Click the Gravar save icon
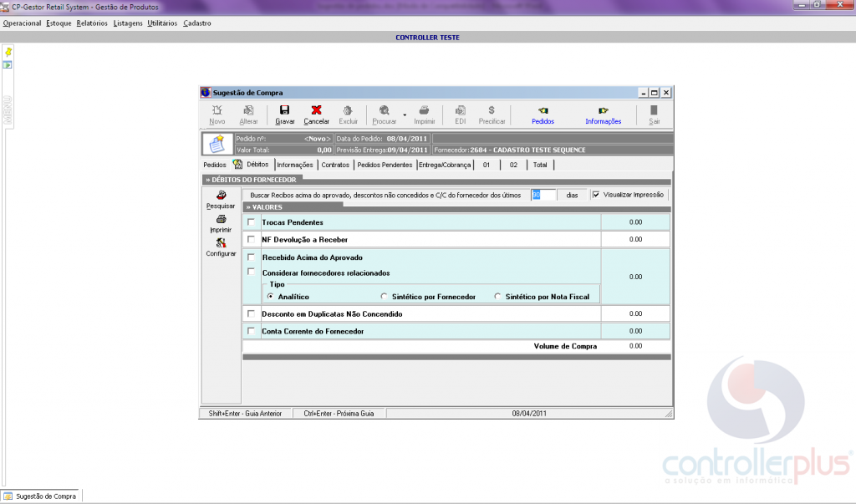The width and height of the screenshot is (856, 504). click(284, 110)
